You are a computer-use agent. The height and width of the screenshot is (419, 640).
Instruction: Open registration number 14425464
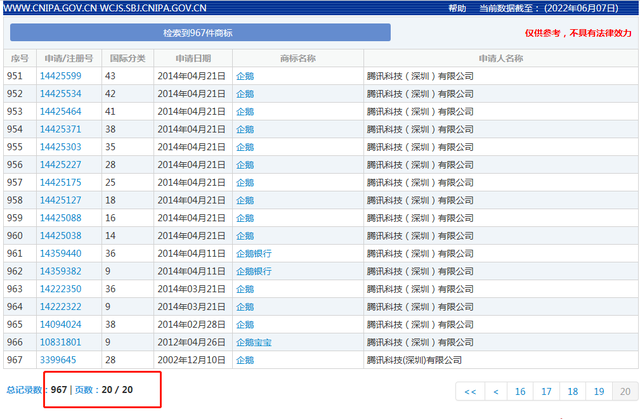pos(60,111)
